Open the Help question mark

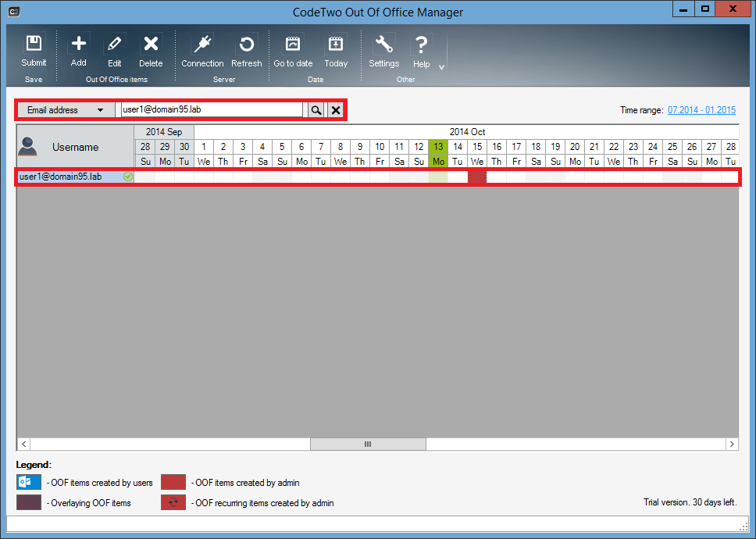click(422, 51)
